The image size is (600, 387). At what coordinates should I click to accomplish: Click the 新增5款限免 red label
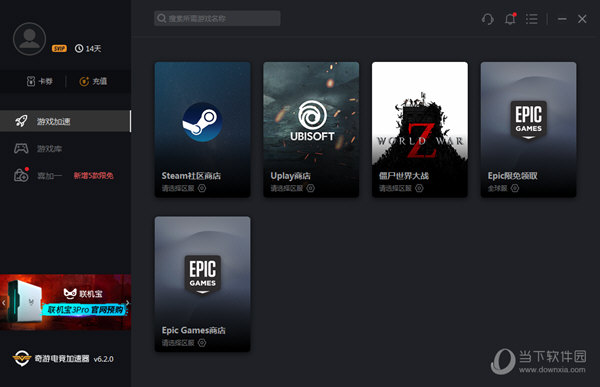[93, 176]
